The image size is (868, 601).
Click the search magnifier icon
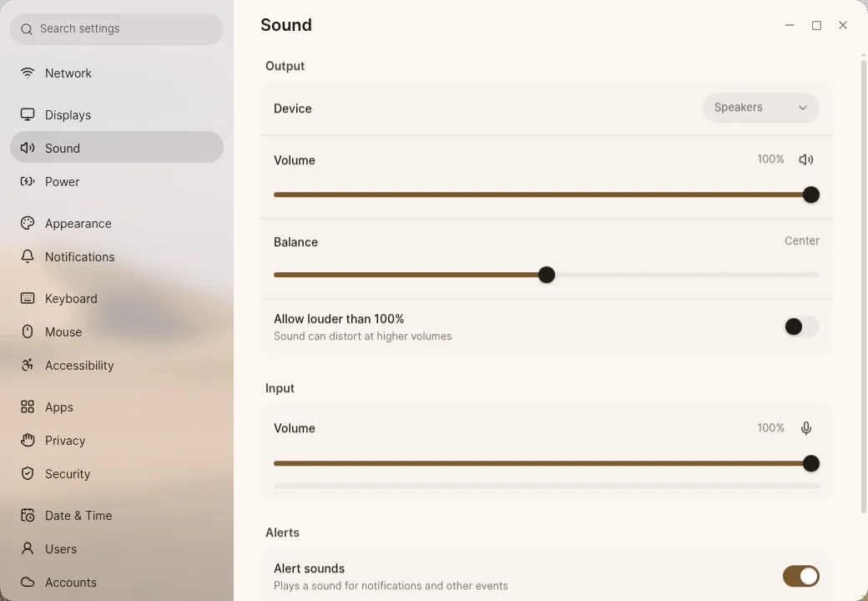27,28
